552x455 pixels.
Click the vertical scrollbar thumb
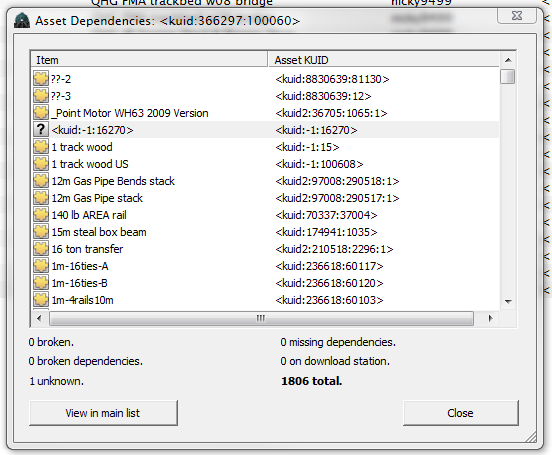(x=507, y=76)
